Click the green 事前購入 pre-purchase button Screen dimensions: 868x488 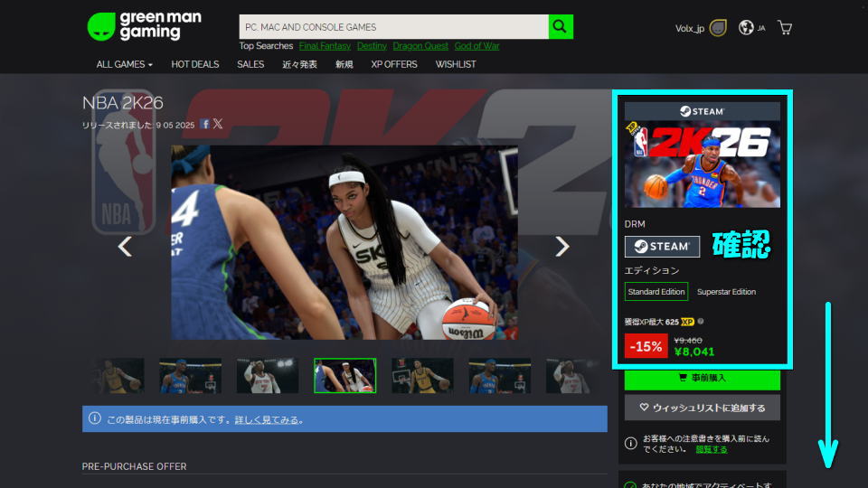click(702, 379)
